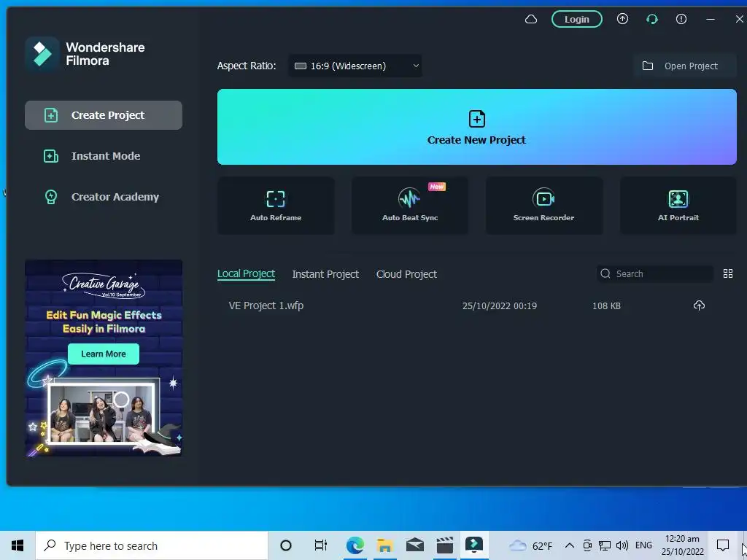This screenshot has width=747, height=560.
Task: Upload VE Project 1 to cloud
Action: tap(699, 306)
